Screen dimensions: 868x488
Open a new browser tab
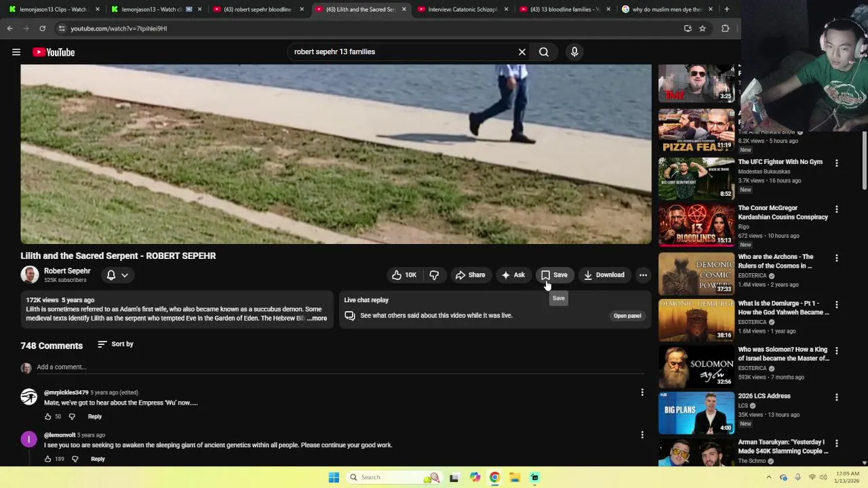pos(727,9)
